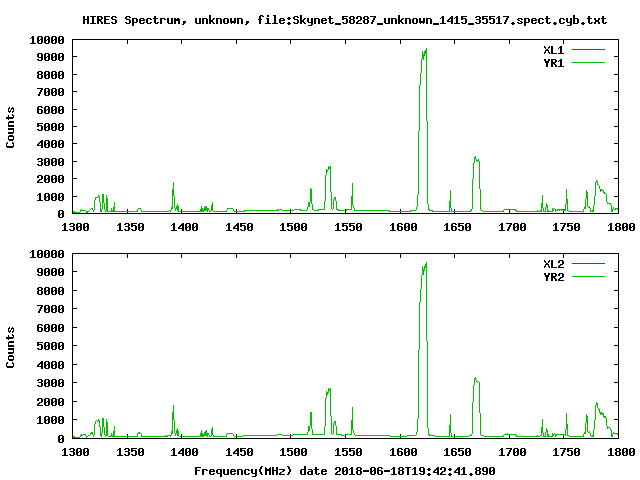Viewport: 640px width, 480px height.
Task: Click the 3000-count peak near 1670 MHz in XL2/YR2 plot
Action: coord(476,378)
